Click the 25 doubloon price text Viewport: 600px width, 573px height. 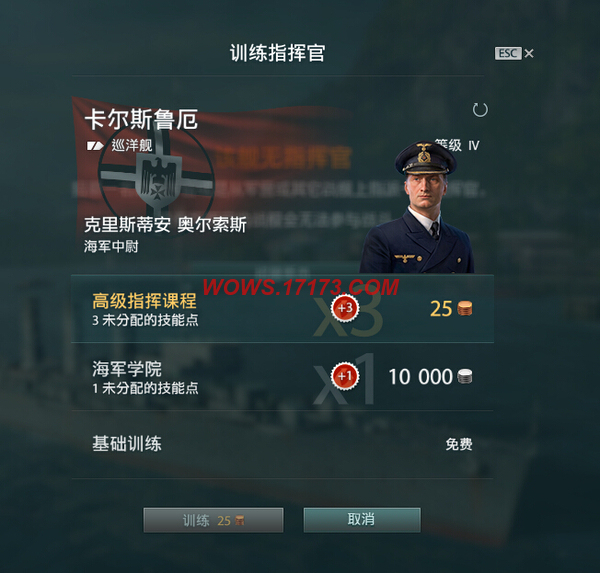coord(441,309)
